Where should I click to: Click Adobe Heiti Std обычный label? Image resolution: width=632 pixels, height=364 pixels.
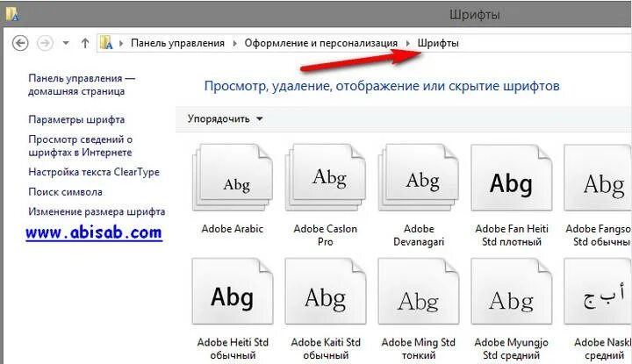point(233,349)
